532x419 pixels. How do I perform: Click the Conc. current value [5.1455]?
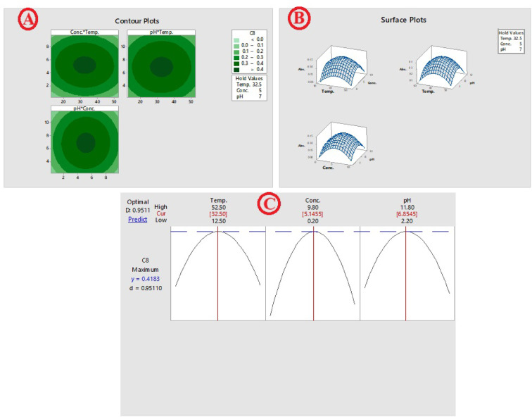pos(313,213)
